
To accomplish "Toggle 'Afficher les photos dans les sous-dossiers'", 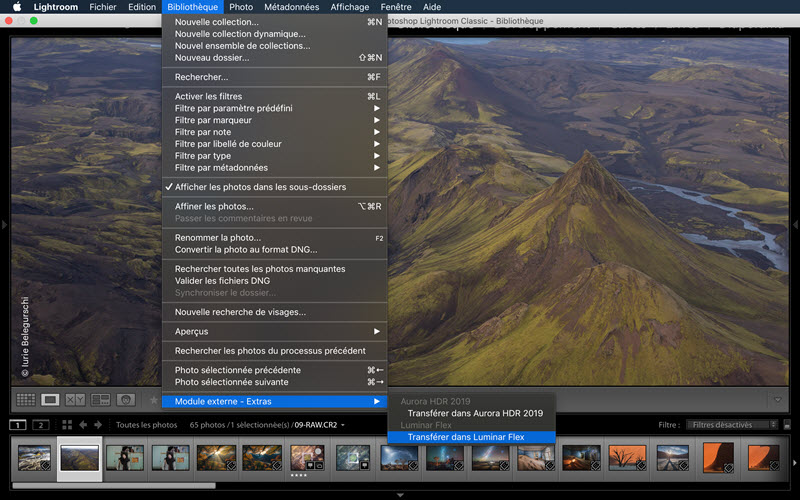I will [x=260, y=187].
